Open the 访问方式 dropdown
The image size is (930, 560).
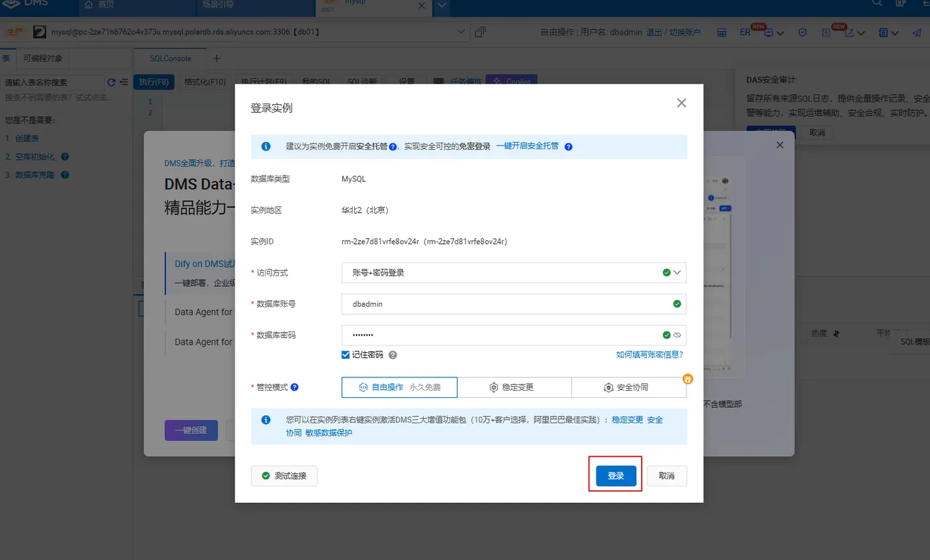513,272
